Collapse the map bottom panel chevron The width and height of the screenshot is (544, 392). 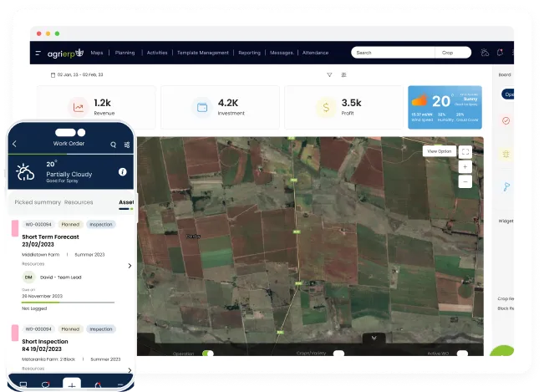pos(374,338)
